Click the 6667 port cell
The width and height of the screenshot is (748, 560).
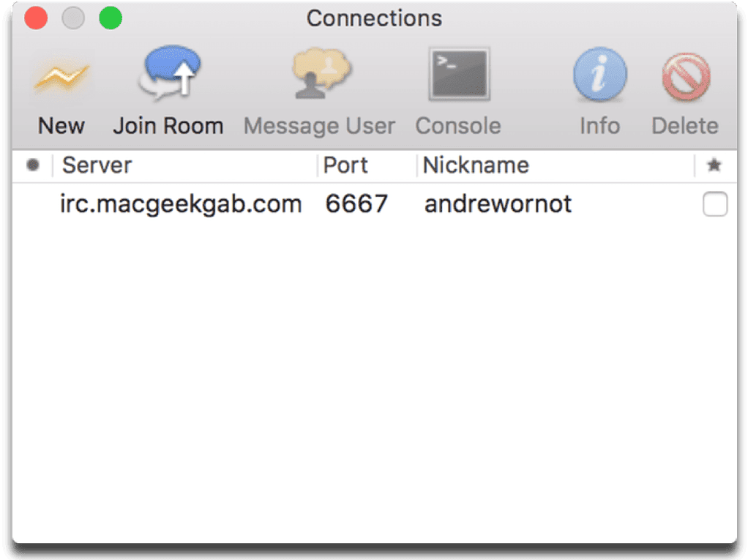(356, 204)
